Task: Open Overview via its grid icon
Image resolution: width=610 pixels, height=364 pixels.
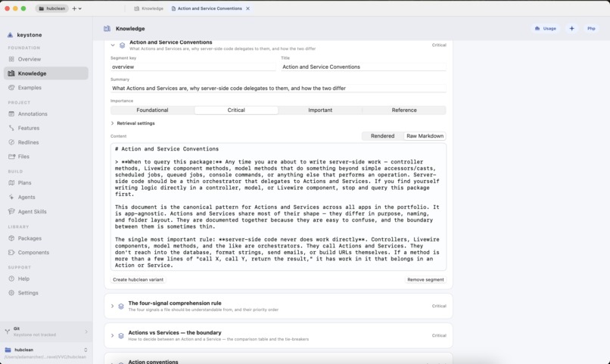Action: click(11, 59)
